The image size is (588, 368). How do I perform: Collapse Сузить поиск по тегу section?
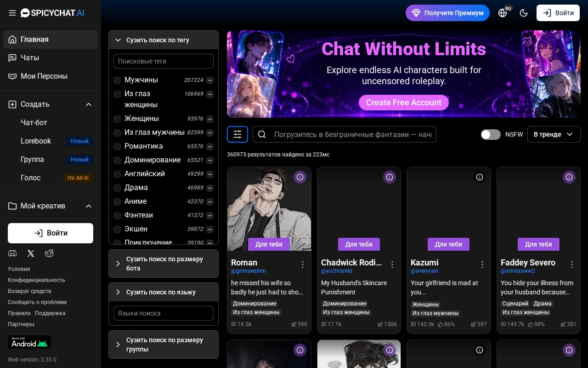164,40
